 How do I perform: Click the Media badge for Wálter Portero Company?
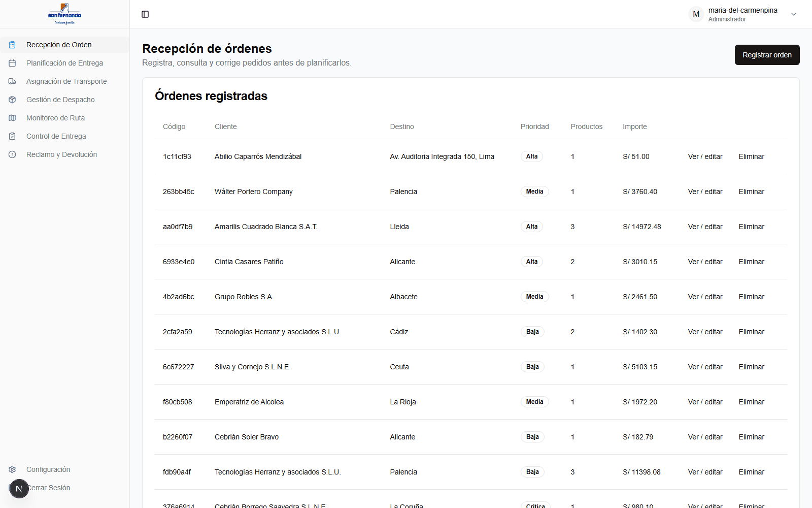point(534,192)
